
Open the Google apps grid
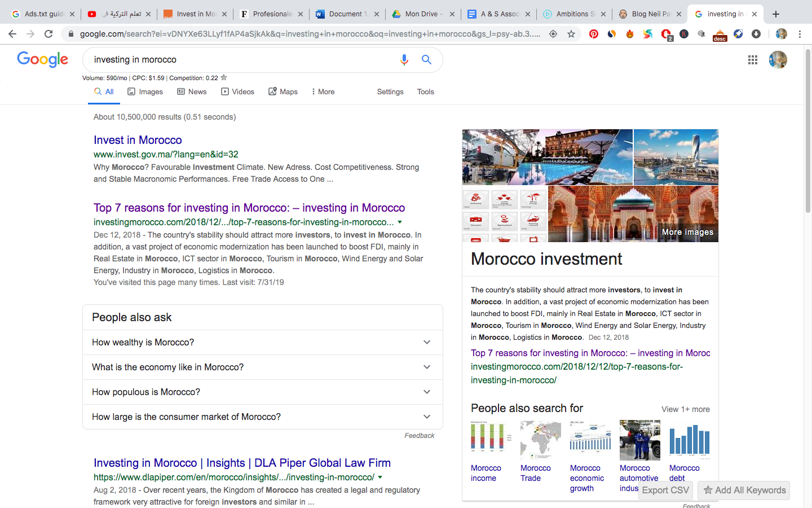[753, 60]
